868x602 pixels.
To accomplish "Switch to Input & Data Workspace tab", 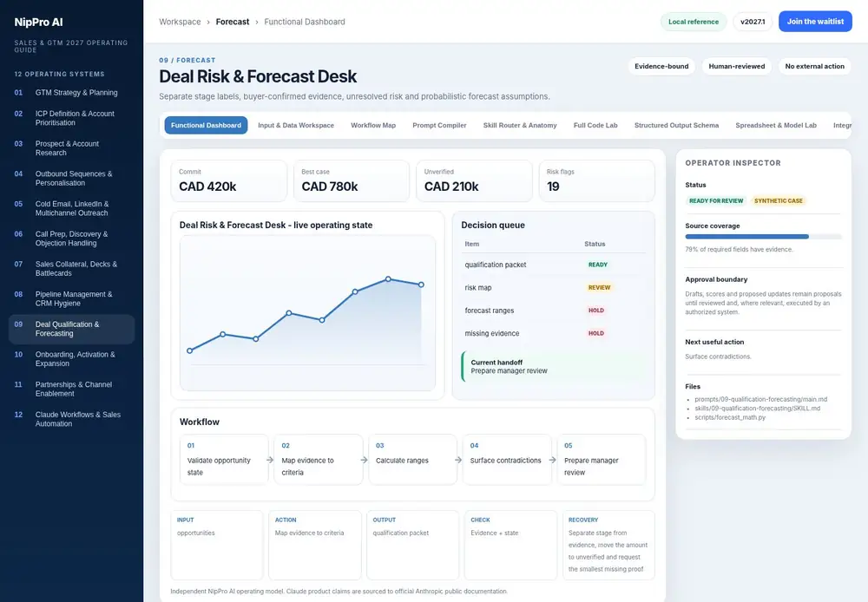I will pyautogui.click(x=296, y=125).
